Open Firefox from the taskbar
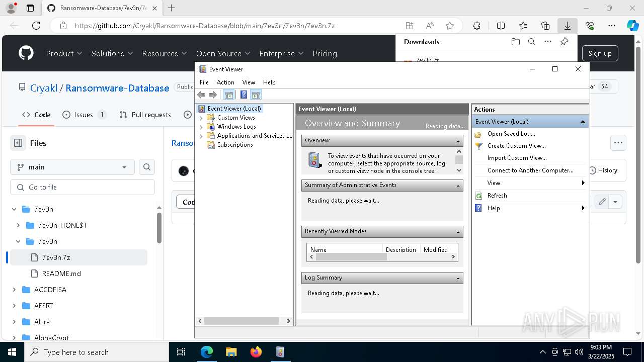The height and width of the screenshot is (362, 644). (256, 352)
